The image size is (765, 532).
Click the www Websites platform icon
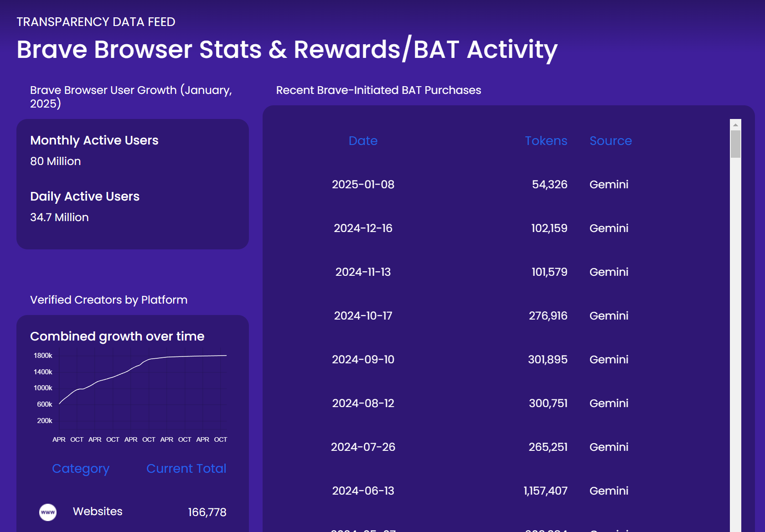click(x=47, y=512)
